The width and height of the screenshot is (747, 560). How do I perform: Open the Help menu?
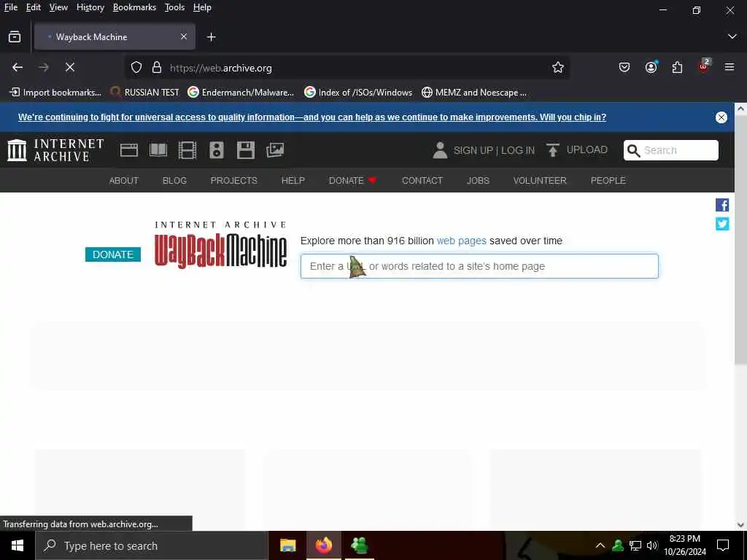click(x=202, y=7)
